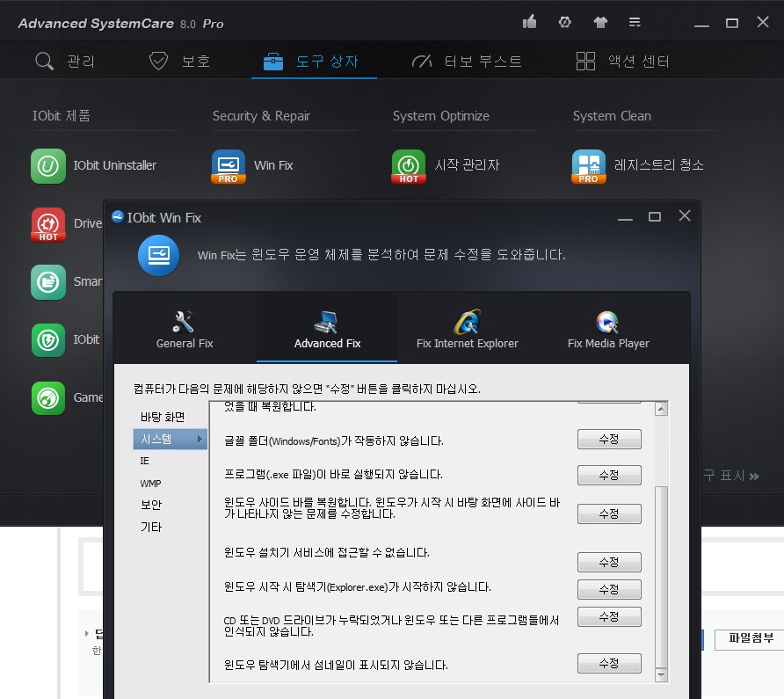The image size is (784, 699).
Task: Select 바탕 화면 category in sidebar
Action: (163, 417)
